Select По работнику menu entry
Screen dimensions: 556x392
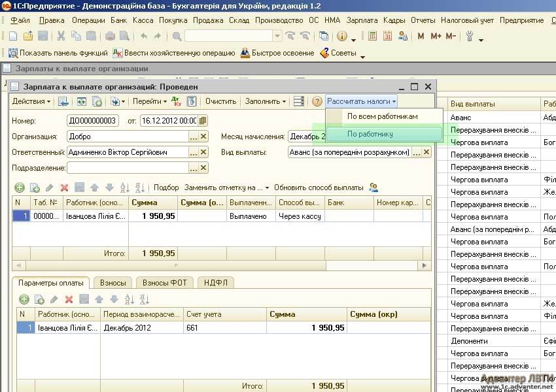pyautogui.click(x=385, y=134)
